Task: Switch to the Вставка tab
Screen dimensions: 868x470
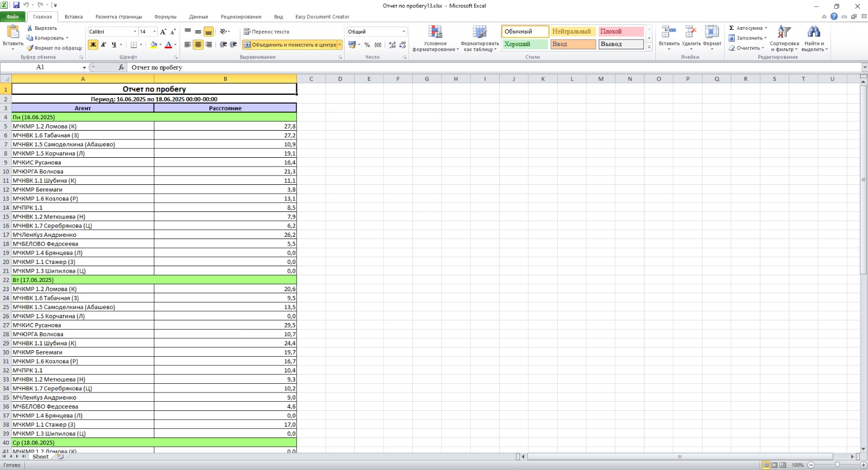Action: (74, 17)
